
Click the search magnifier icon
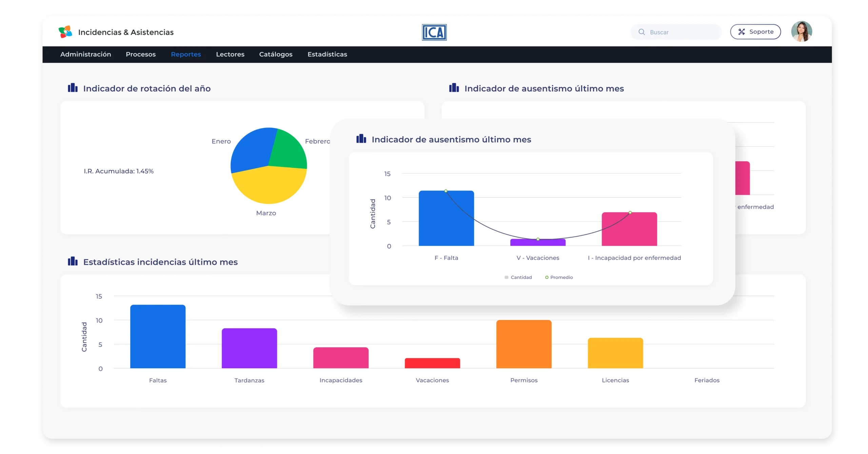point(642,32)
